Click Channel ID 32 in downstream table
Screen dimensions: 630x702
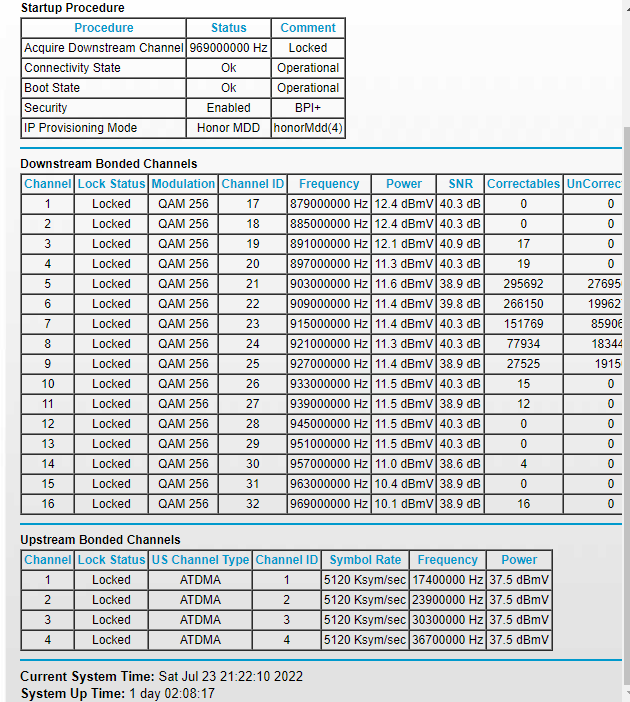tap(253, 504)
